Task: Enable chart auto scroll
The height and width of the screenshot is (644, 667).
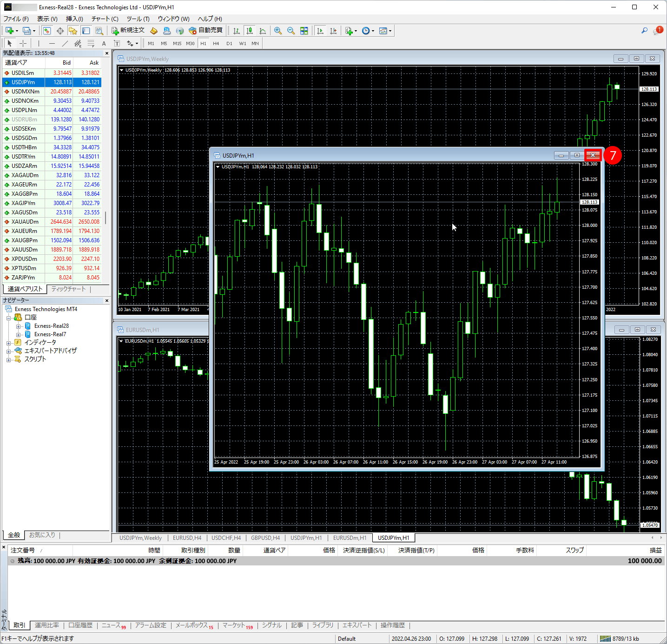Action: click(320, 31)
